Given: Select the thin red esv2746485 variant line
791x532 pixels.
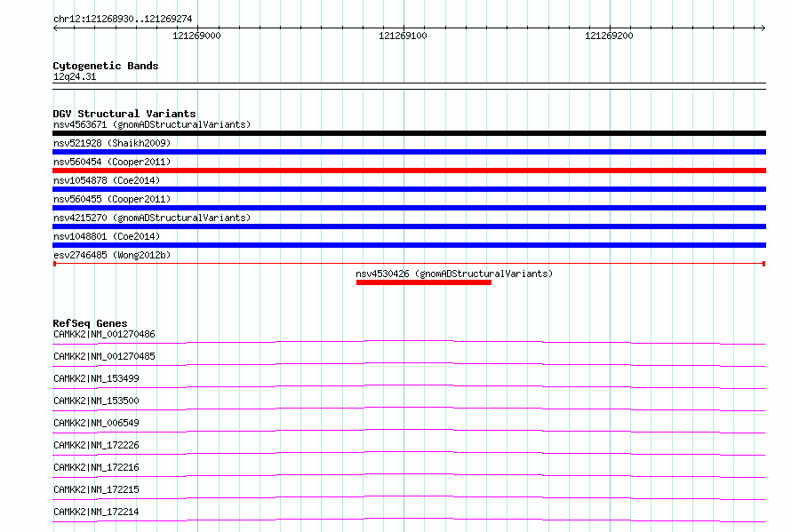Looking at the screenshot, I should click(x=409, y=264).
